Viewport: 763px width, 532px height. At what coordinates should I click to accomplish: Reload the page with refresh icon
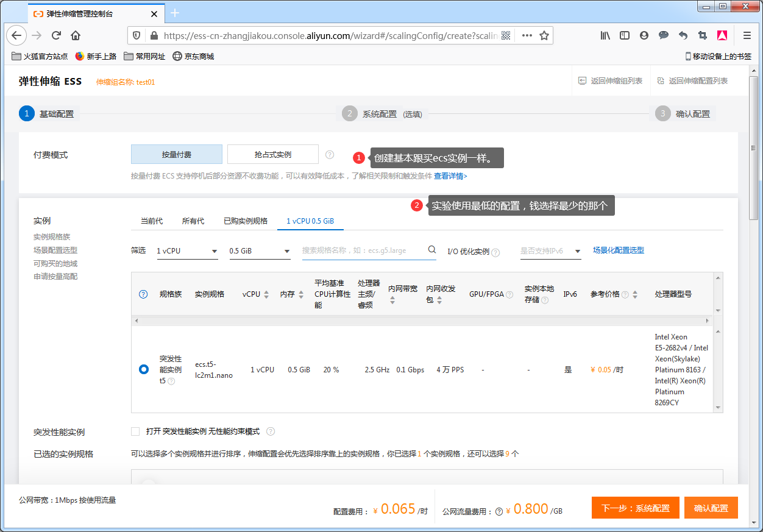point(56,35)
